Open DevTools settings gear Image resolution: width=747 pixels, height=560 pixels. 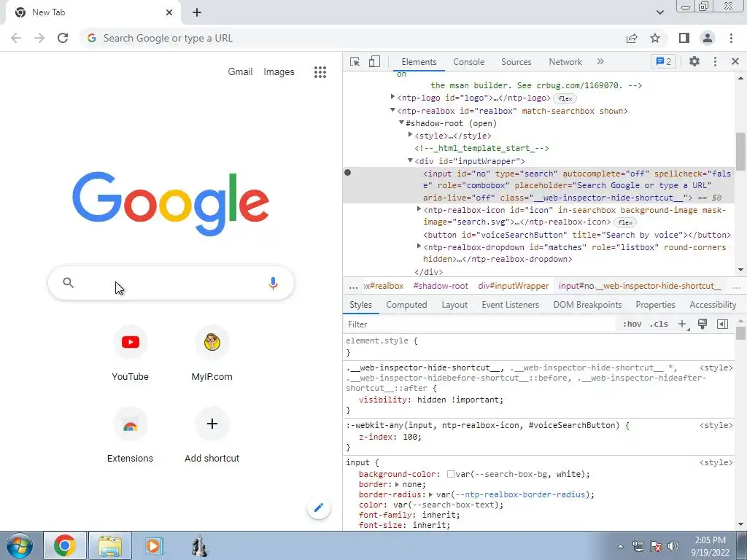coord(694,61)
